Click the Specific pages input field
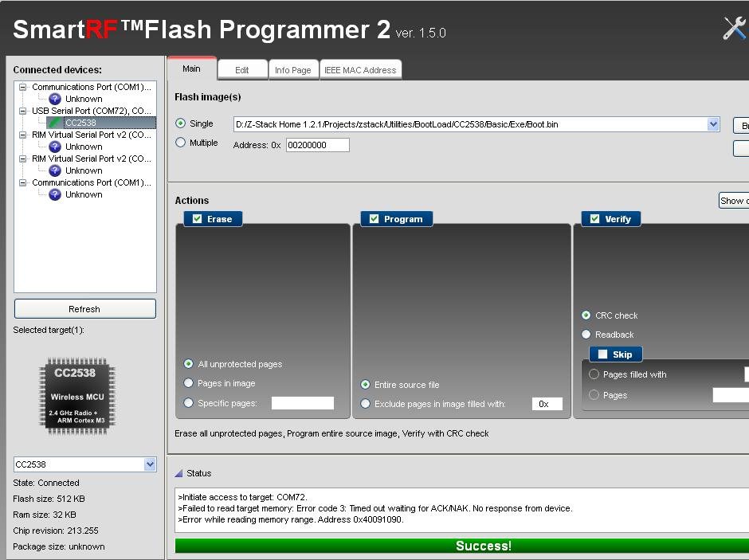Viewport: 749px width, 560px height. point(302,403)
